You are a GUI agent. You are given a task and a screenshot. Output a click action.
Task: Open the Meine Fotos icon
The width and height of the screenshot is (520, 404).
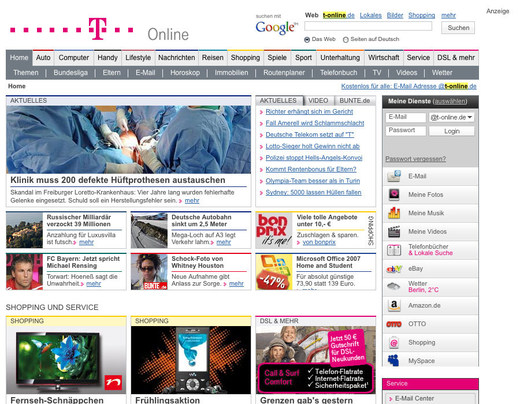394,194
